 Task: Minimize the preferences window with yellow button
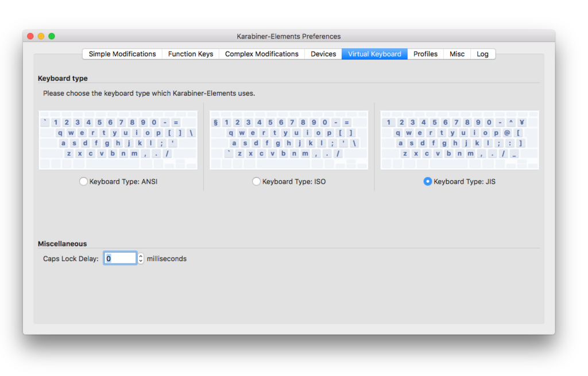(41, 36)
